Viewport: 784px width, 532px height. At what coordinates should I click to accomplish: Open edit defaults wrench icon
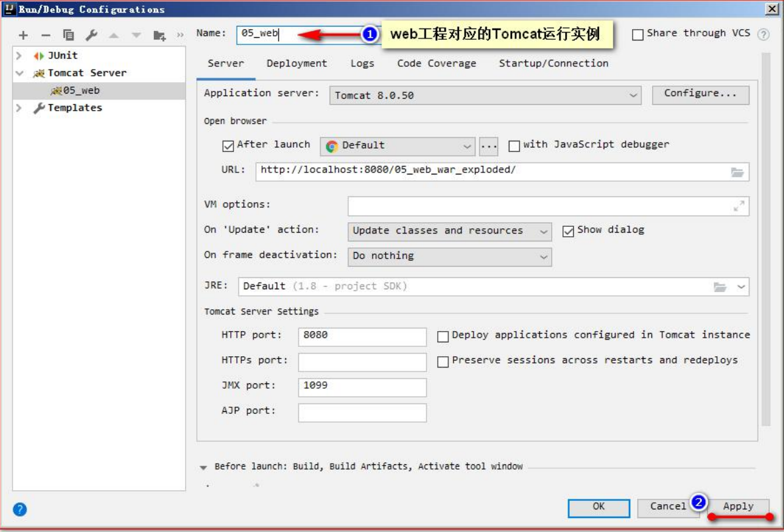91,35
